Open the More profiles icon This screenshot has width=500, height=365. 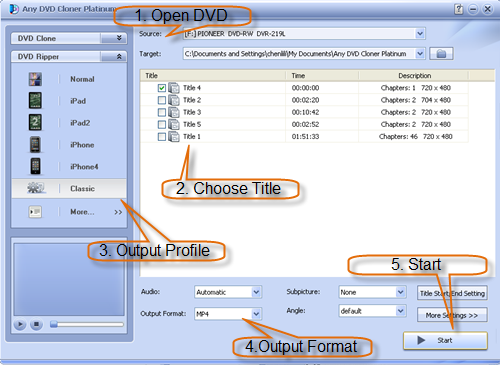(35, 212)
